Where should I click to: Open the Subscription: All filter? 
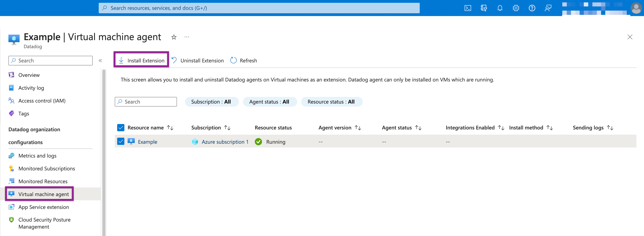(x=212, y=102)
